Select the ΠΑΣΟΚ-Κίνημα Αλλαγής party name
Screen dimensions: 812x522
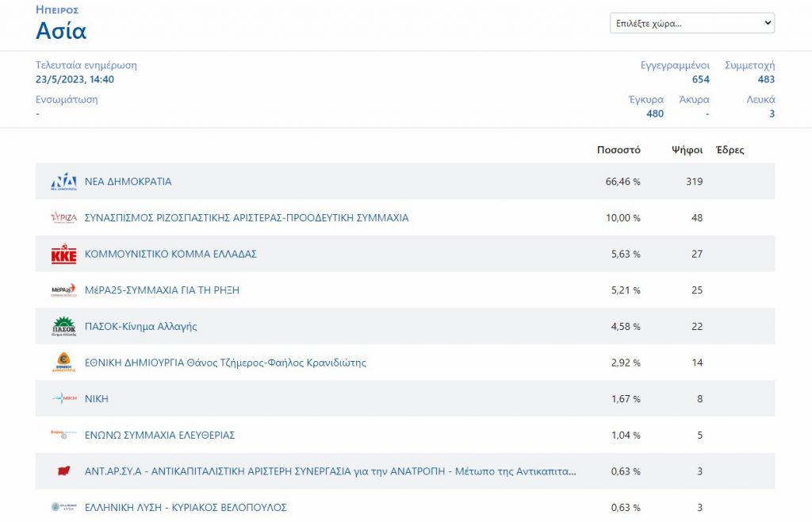click(x=140, y=327)
